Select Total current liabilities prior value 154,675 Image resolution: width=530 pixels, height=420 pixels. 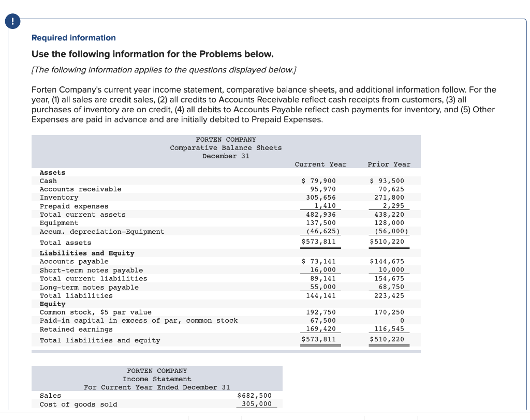coord(389,279)
